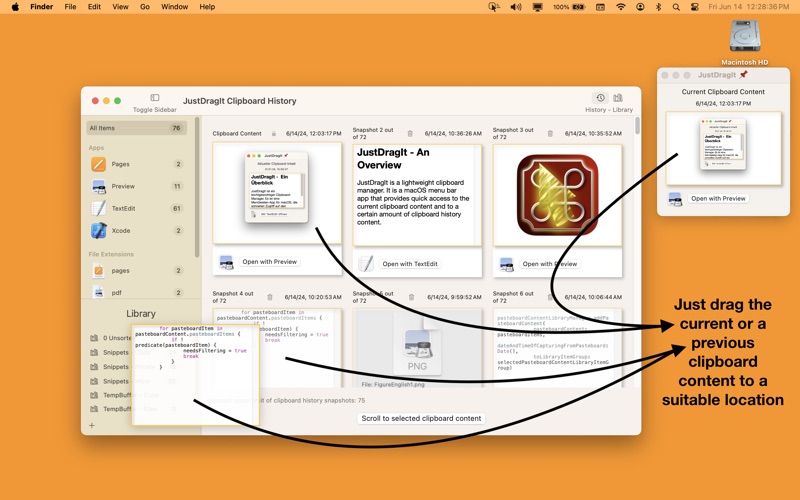Delete Snapshot 5 using trash icon

click(x=411, y=297)
